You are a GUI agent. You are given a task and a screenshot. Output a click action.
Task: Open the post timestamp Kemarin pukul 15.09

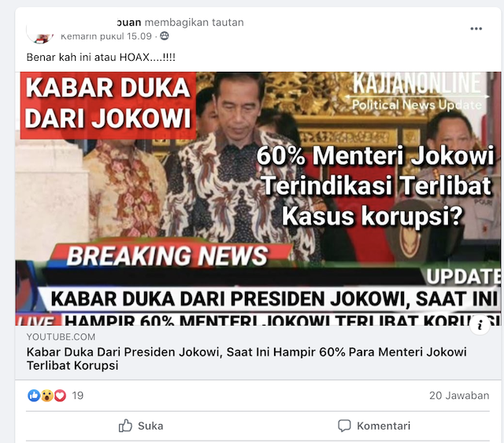click(x=106, y=36)
